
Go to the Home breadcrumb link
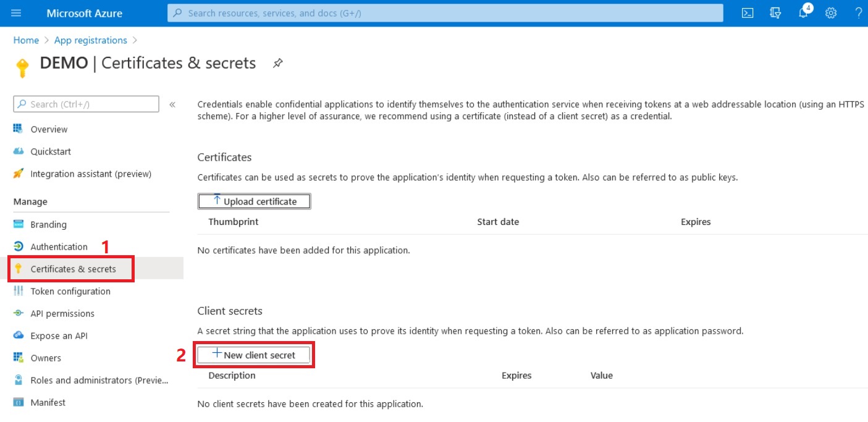click(26, 40)
